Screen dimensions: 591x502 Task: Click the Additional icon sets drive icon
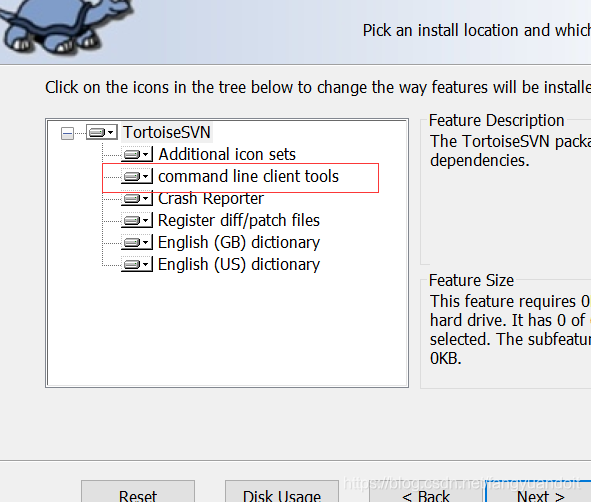(x=137, y=154)
